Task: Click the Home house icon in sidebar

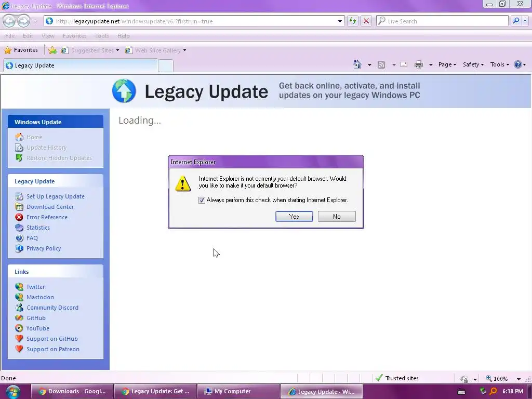Action: [19, 137]
